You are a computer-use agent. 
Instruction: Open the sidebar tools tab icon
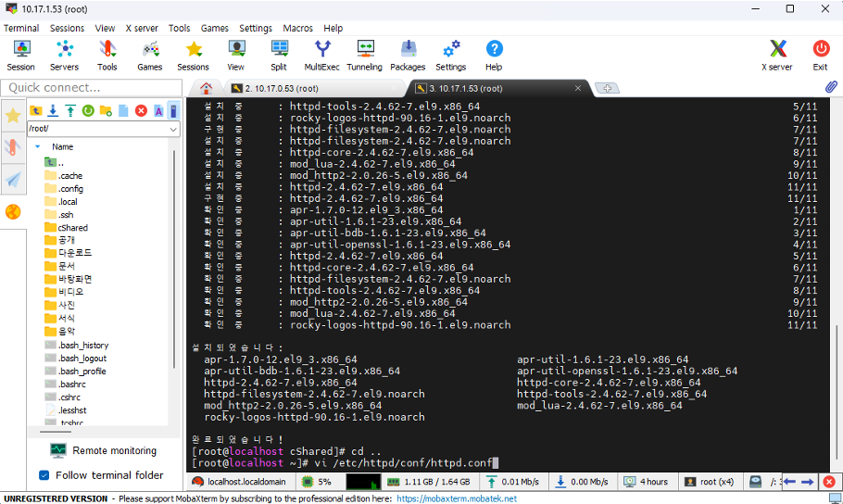coord(13,146)
